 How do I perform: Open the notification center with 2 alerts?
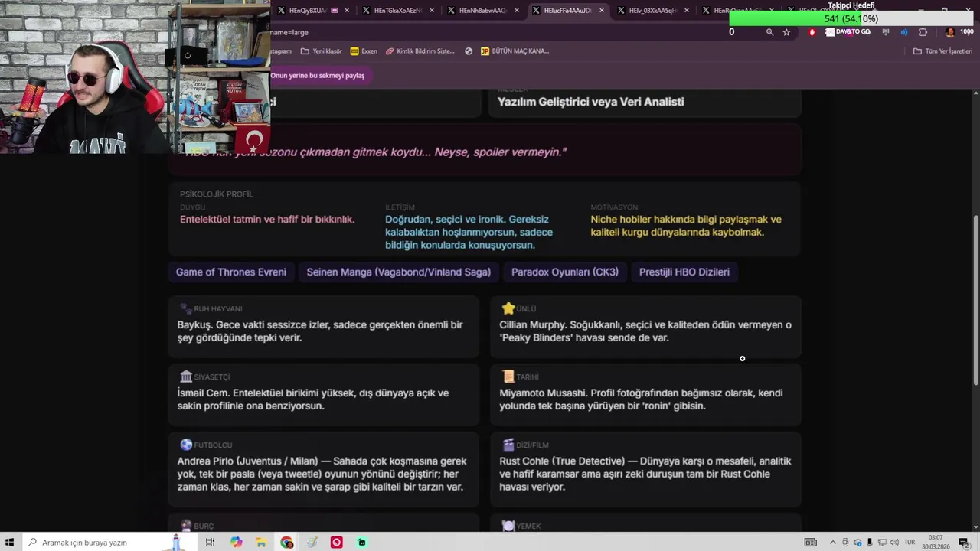(964, 543)
